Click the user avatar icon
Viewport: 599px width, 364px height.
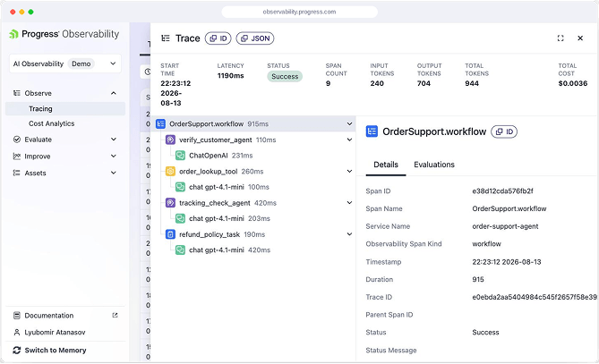(17, 333)
